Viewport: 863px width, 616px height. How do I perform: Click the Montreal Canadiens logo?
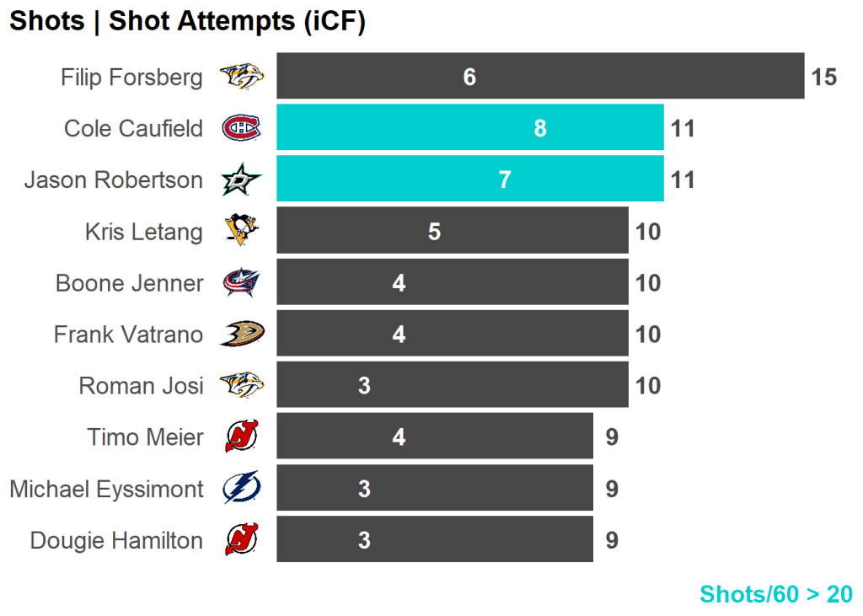pyautogui.click(x=242, y=128)
